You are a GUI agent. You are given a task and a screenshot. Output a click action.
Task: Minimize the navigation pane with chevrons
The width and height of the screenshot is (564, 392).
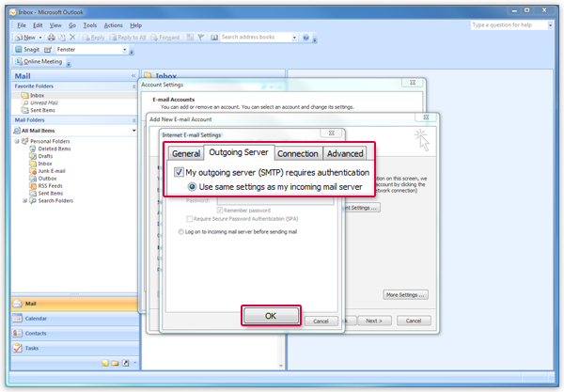point(133,75)
